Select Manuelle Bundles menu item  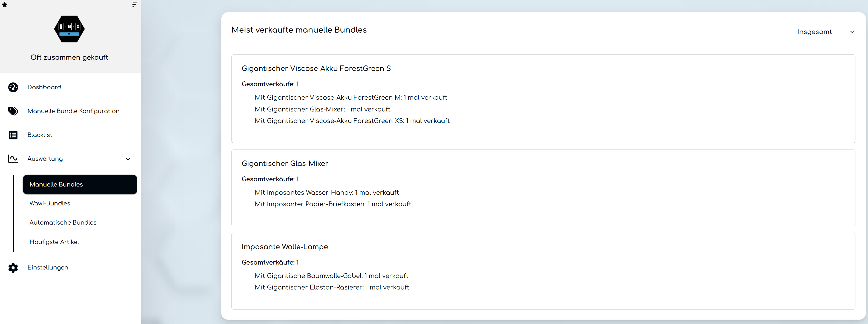coord(80,184)
